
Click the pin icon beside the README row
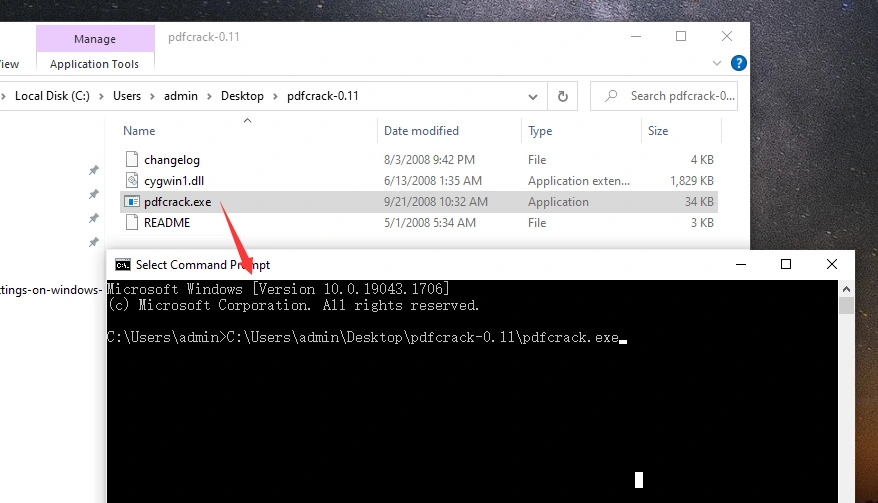(x=94, y=242)
